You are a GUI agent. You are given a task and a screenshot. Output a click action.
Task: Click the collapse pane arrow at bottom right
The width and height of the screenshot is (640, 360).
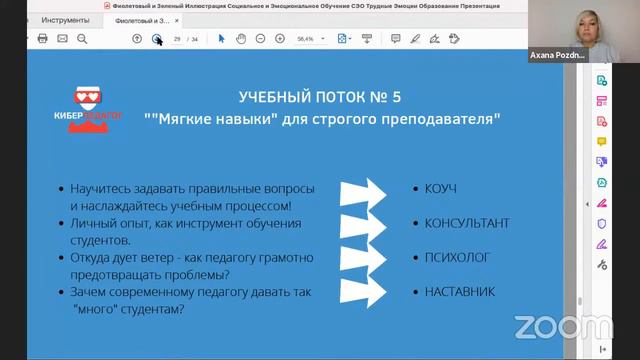[x=602, y=349]
